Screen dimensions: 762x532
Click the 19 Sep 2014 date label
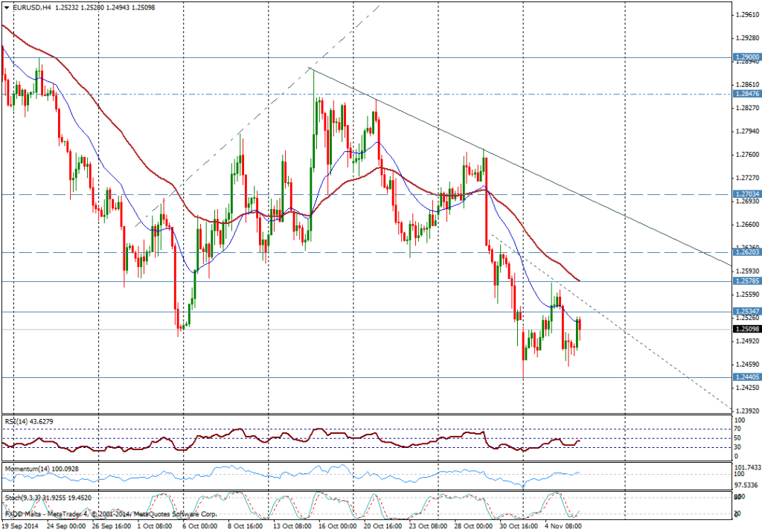coord(20,525)
